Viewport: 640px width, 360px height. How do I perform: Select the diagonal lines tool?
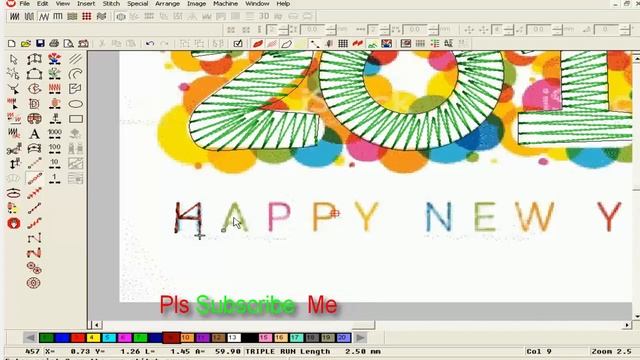[76, 59]
